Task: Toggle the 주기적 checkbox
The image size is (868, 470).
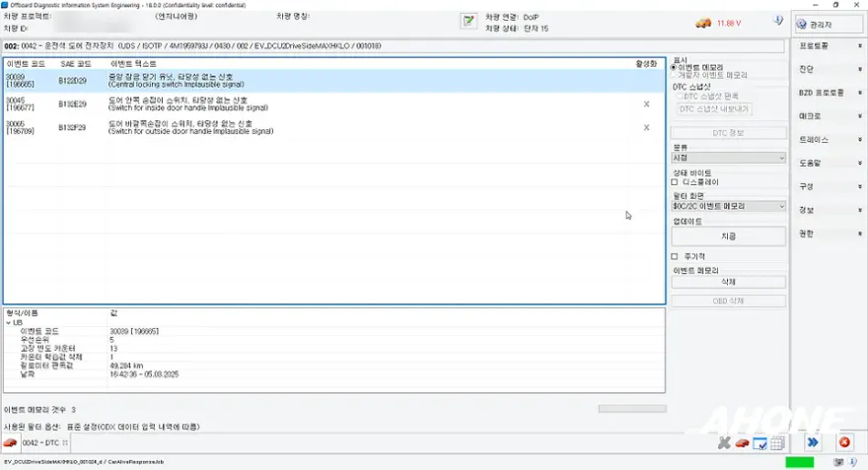Action: click(675, 256)
